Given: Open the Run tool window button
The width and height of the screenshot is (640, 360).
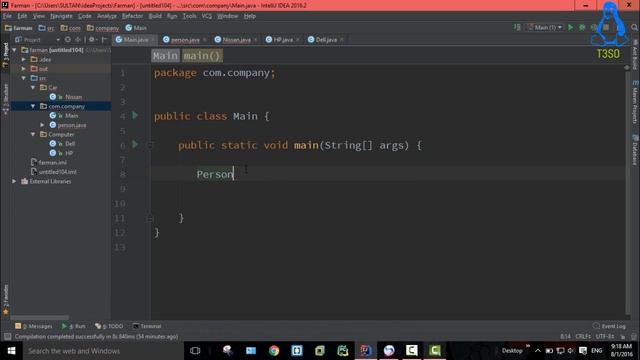Looking at the screenshot, I should pyautogui.click(x=74, y=326).
